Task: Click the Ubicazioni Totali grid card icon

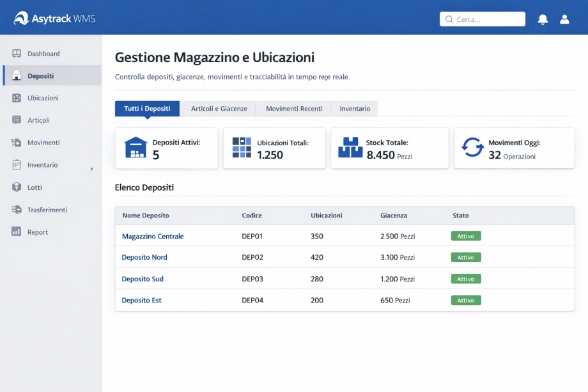Action: pyautogui.click(x=242, y=148)
